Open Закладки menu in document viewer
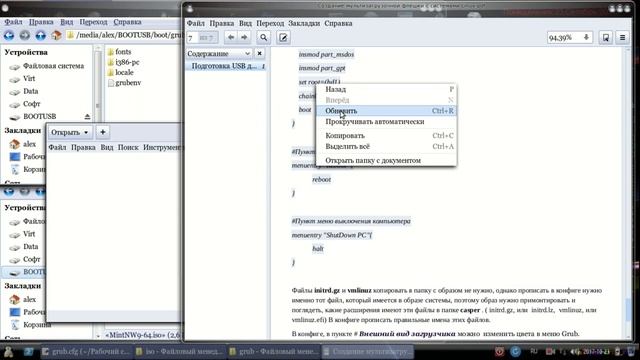The height and width of the screenshot is (360, 640). tap(304, 23)
